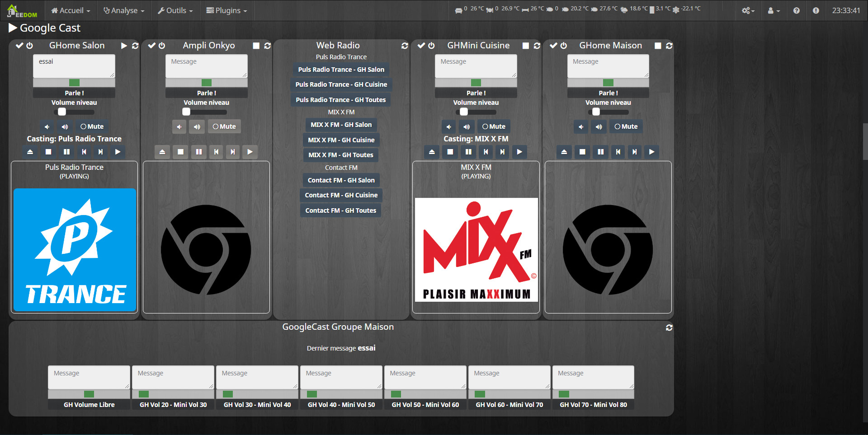Open the settings gears dropdown

point(748,10)
